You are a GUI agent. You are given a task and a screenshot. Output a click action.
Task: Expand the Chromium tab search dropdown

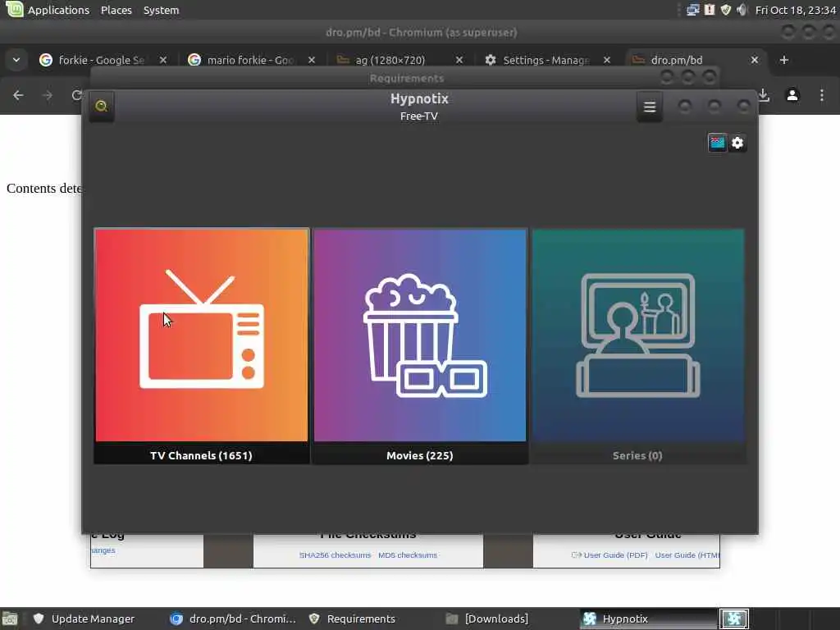click(x=16, y=60)
